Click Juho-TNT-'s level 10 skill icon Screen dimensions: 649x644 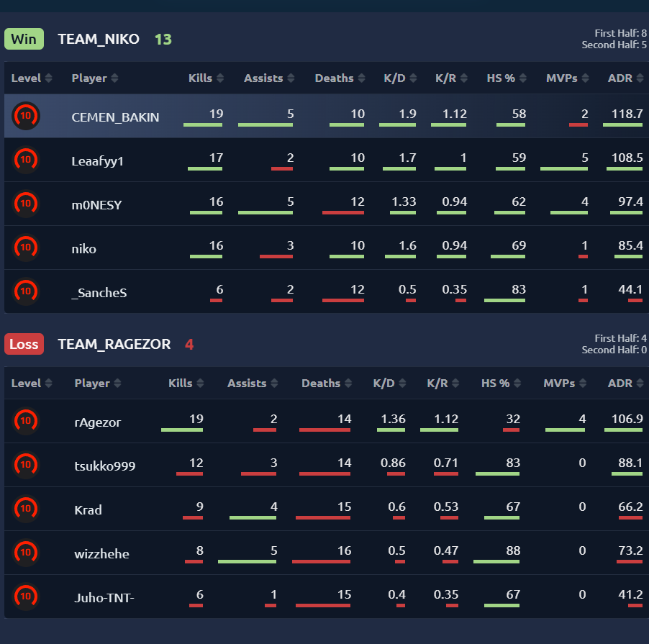click(26, 597)
